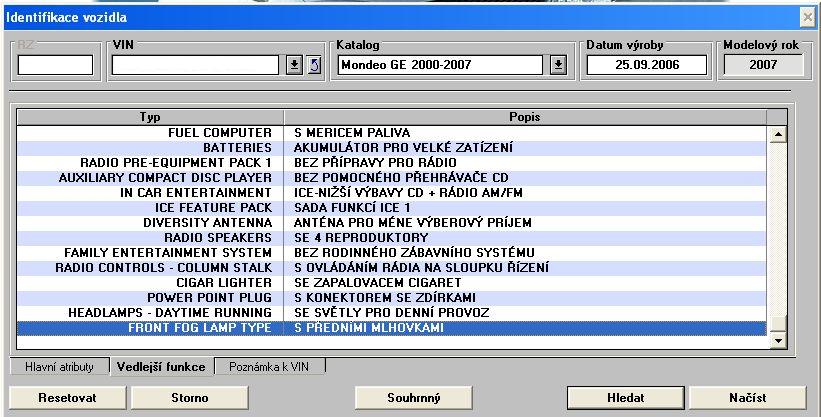821x417 pixels.
Task: Click the VIN history refresh icon
Action: pos(312,65)
